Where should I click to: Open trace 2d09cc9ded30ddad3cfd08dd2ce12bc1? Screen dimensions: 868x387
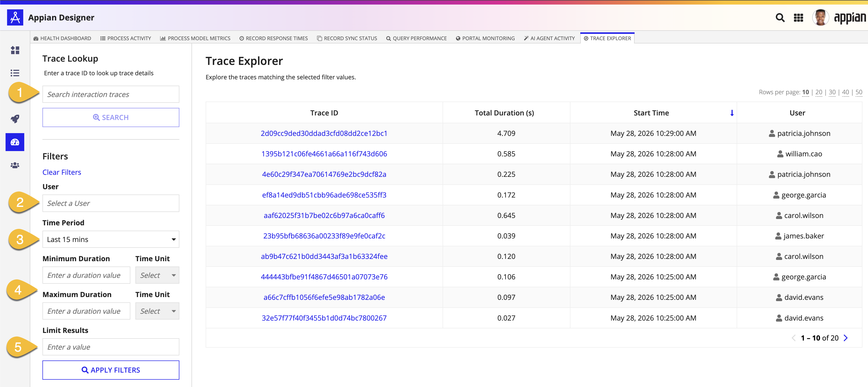pos(324,133)
